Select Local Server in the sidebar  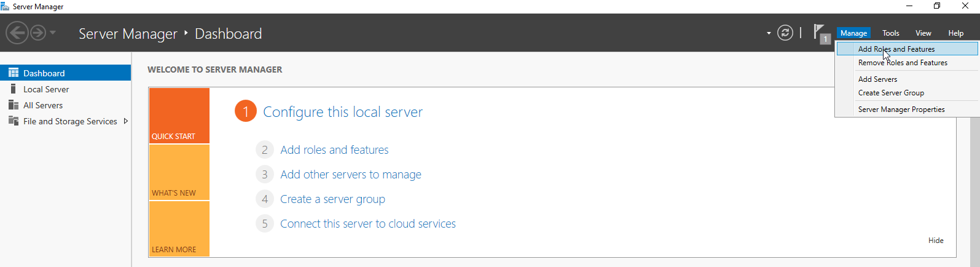point(65,89)
